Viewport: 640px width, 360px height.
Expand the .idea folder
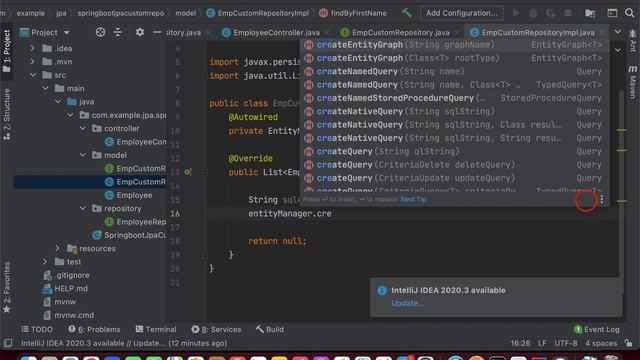(32, 48)
